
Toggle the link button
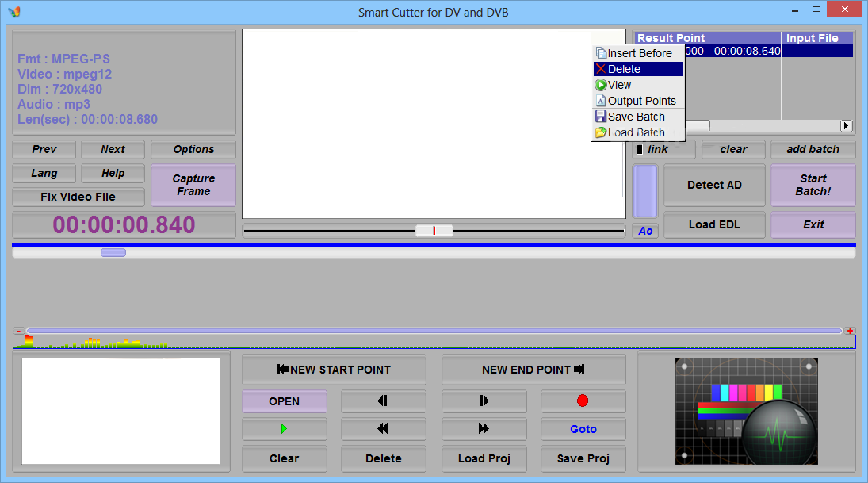(663, 149)
